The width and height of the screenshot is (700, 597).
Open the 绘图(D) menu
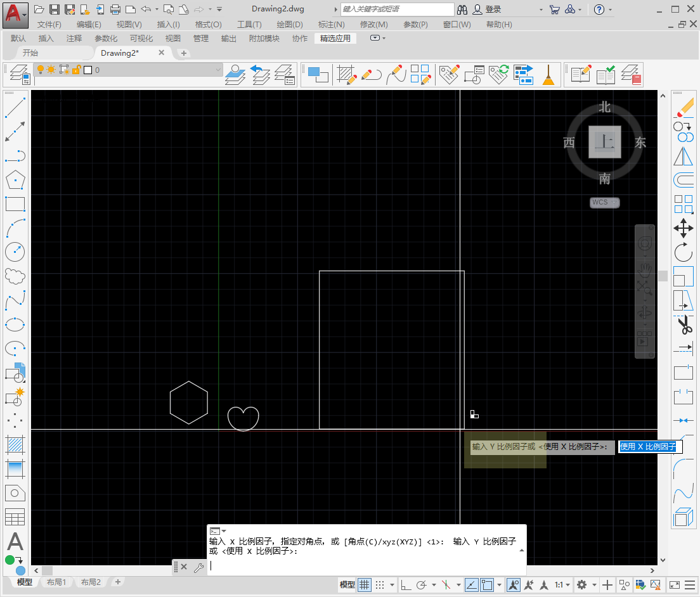pyautogui.click(x=290, y=24)
